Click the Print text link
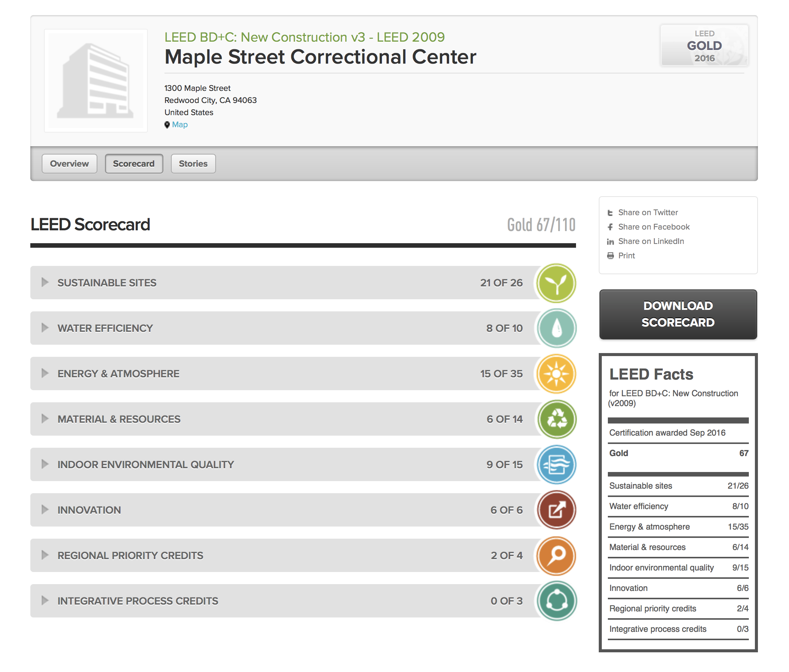This screenshot has width=789, height=672. (x=626, y=256)
